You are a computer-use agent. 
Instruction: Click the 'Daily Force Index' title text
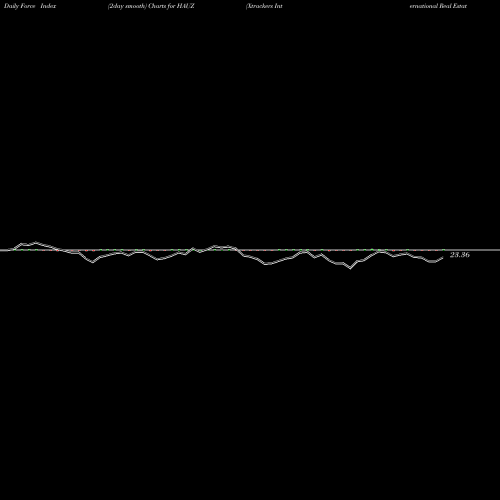pyautogui.click(x=30, y=6)
